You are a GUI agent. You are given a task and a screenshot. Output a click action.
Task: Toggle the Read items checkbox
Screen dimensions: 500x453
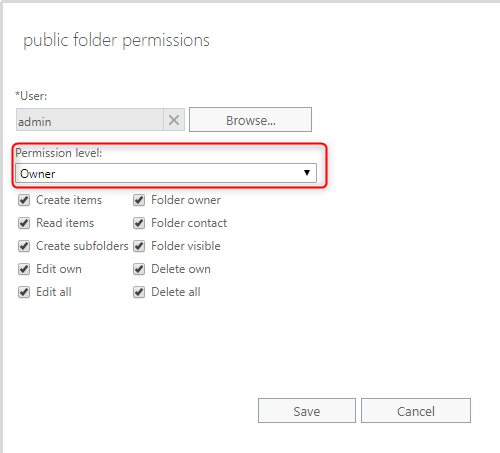click(24, 223)
